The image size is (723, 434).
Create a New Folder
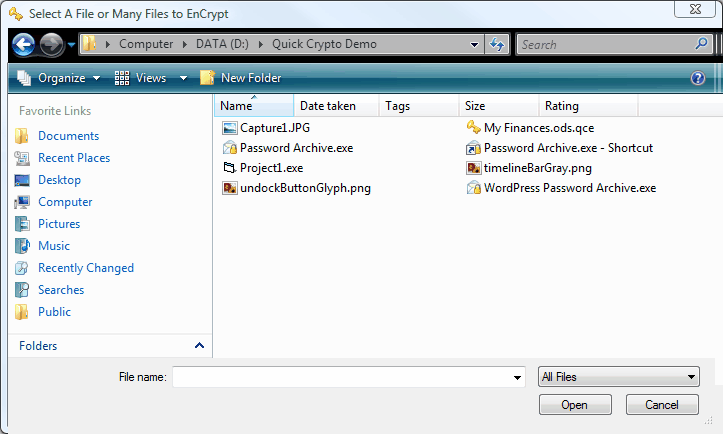[241, 78]
